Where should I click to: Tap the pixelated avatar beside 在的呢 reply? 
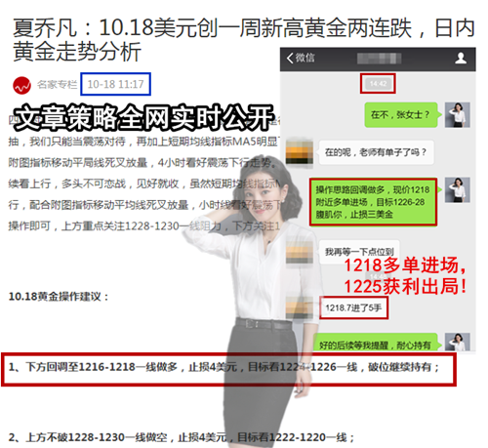pyautogui.click(x=300, y=152)
